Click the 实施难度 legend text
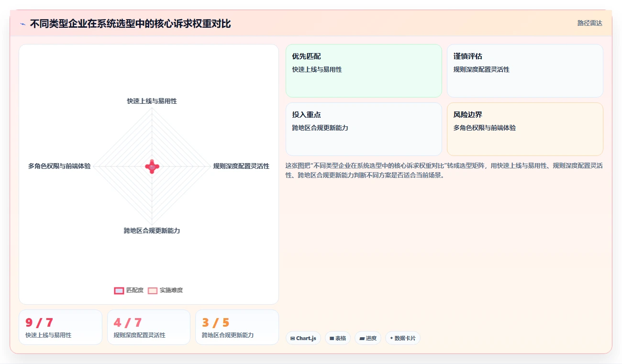The width and height of the screenshot is (622, 364). [x=171, y=290]
